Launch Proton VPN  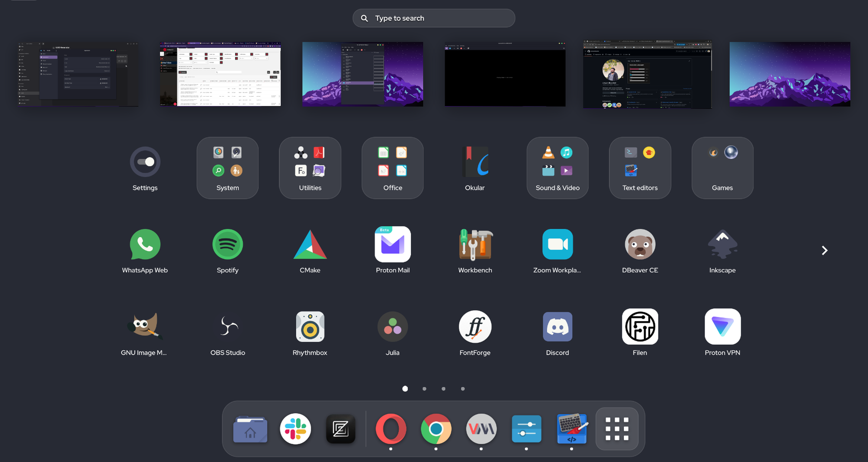tap(722, 333)
